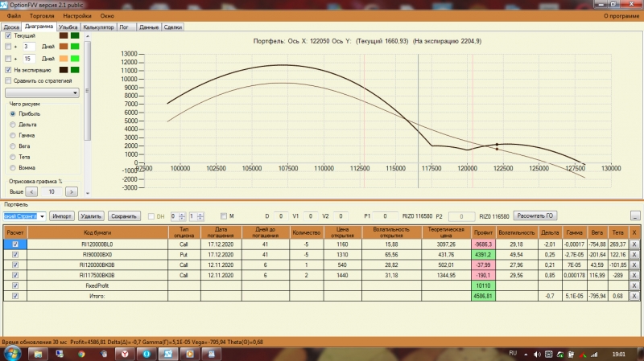Image resolution: width=644 pixels, height=361 pixels.
Task: Open the Торговля menu
Action: pos(40,15)
